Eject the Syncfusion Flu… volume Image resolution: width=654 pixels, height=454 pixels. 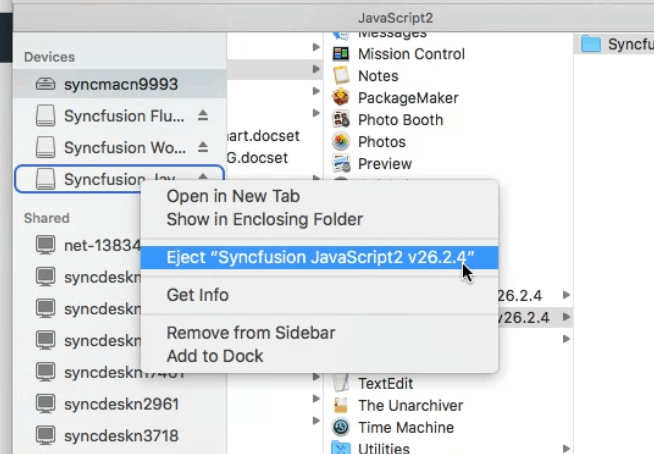pyautogui.click(x=203, y=116)
